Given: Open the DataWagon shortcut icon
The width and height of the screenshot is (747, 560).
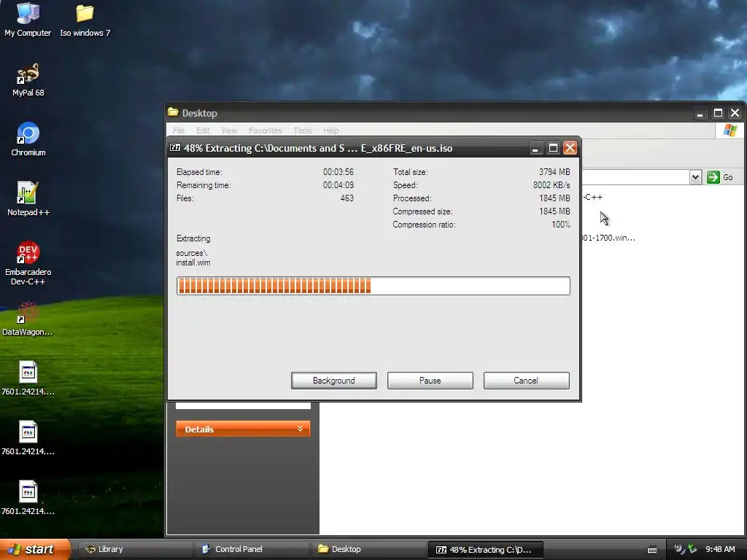Looking at the screenshot, I should (28, 319).
